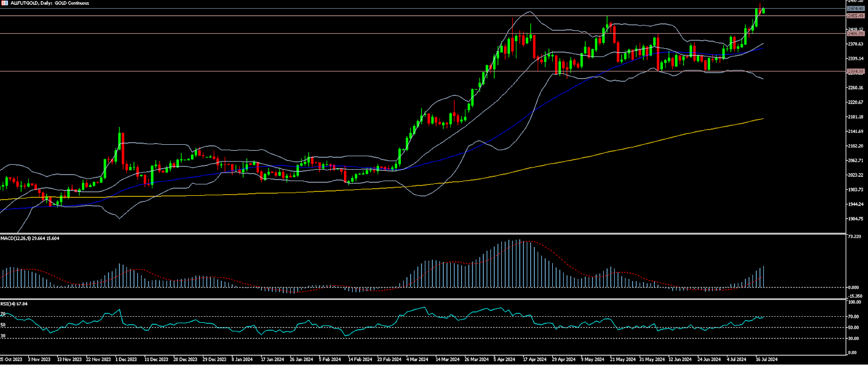Click the 5 Feb 2024 date label

click(330, 360)
